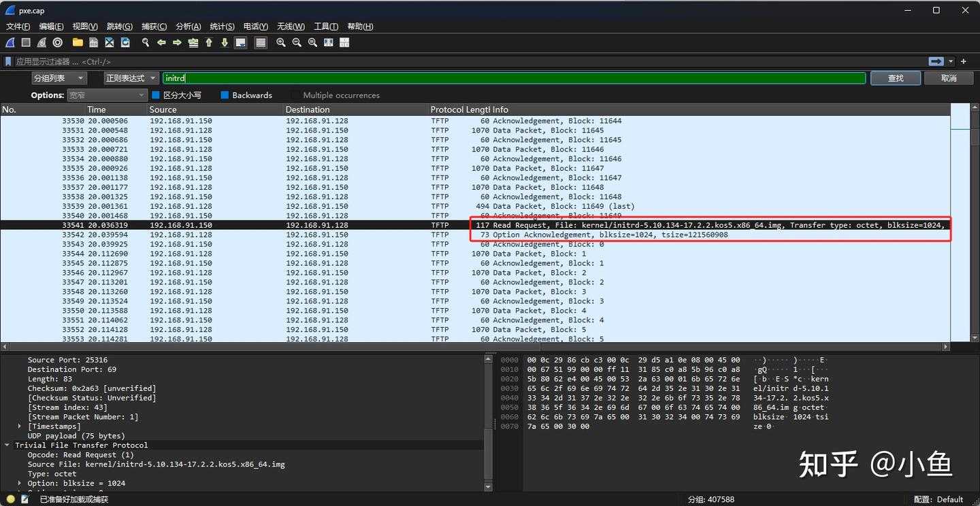Image resolution: width=980 pixels, height=506 pixels.
Task: Click the filter bookmark icon
Action: pos(8,61)
